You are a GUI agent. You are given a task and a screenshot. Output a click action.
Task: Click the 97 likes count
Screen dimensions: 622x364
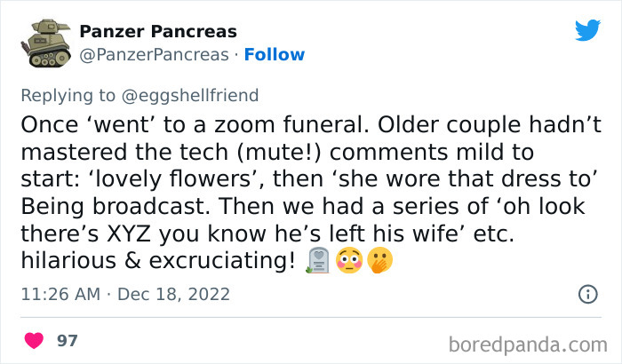67,341
